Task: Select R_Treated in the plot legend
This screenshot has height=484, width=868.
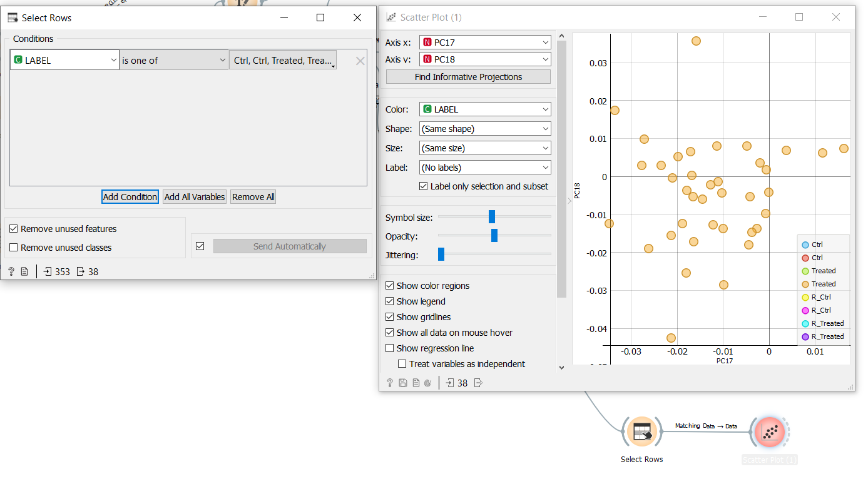Action: (x=825, y=323)
